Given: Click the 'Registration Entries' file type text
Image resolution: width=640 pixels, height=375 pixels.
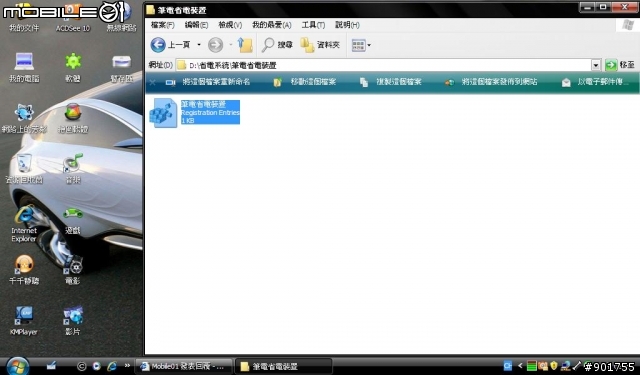Looking at the screenshot, I should click(x=210, y=113).
